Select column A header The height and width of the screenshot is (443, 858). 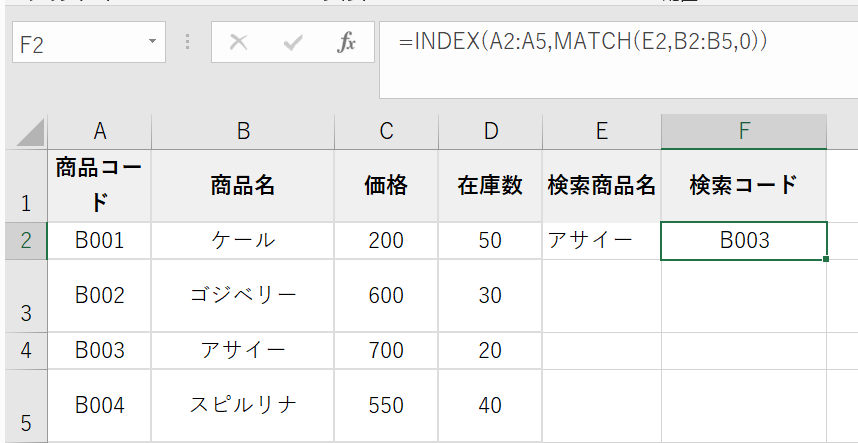[100, 132]
